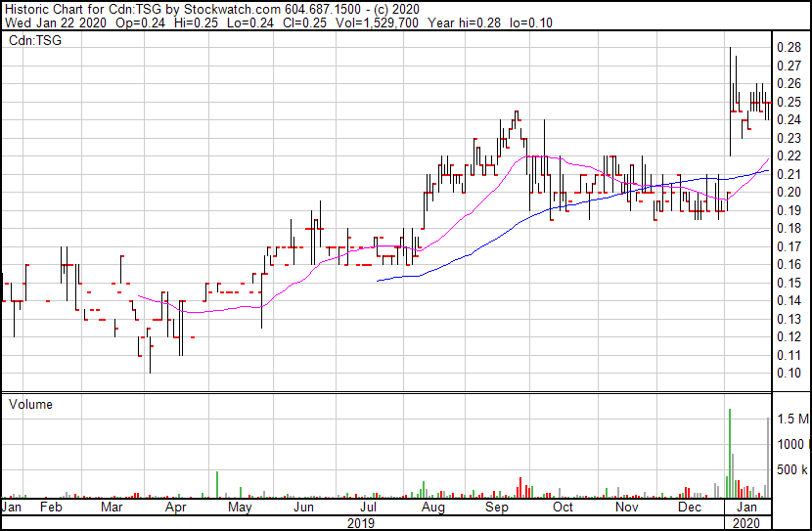Select the 1000 volume axis label
This screenshot has width=812, height=531.
click(791, 444)
